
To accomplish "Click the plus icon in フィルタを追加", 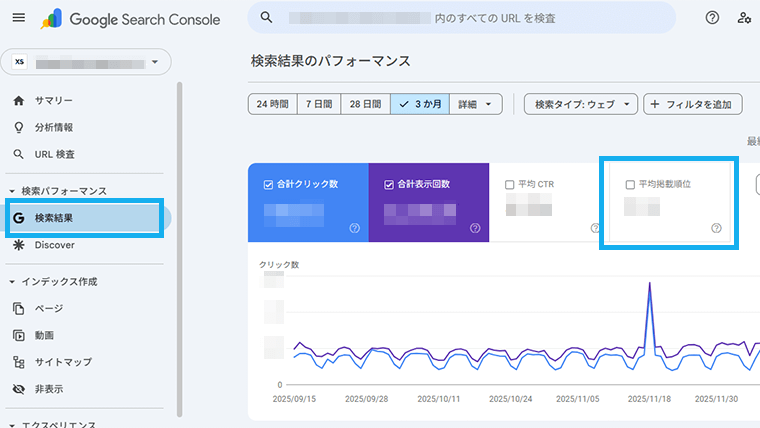I will (x=655, y=104).
